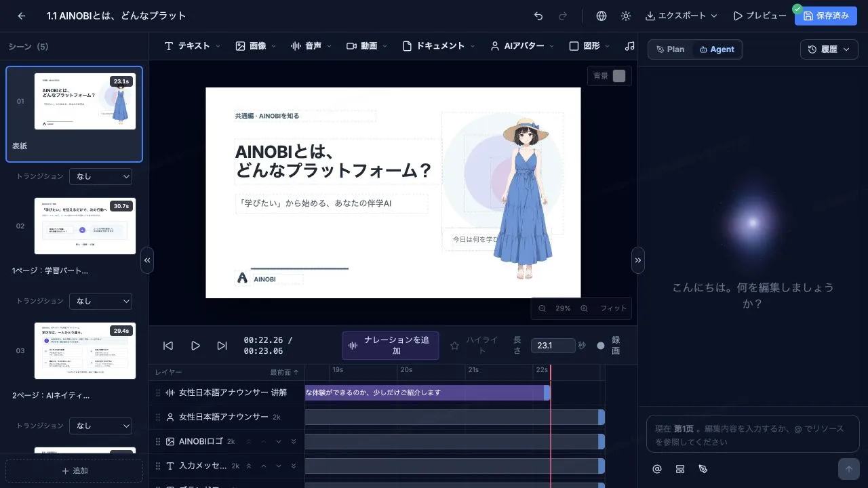Screen dimensions: 868x488
Task: Click the 19s timeline ruler mark
Action: pyautogui.click(x=337, y=370)
